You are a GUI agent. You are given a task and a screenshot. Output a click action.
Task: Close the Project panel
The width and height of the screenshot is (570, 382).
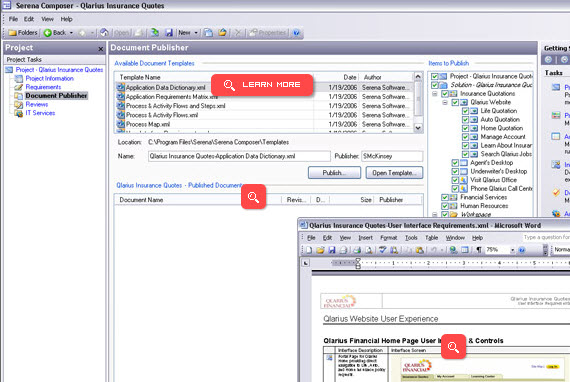click(x=101, y=48)
